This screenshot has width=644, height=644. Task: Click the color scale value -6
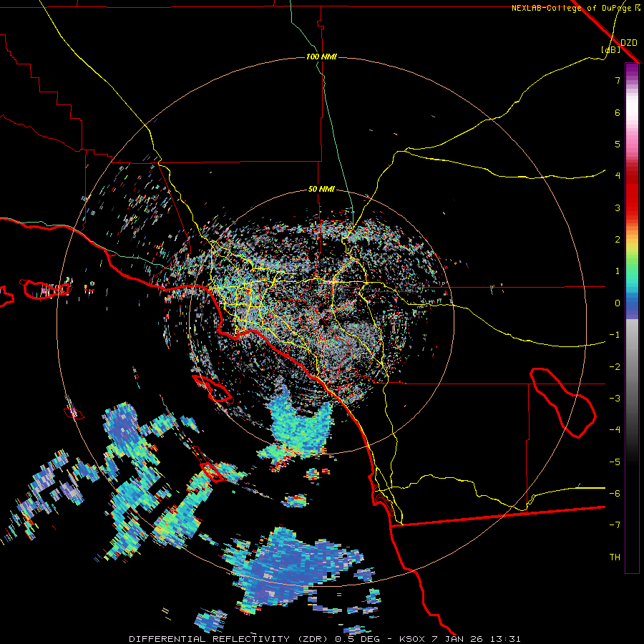tap(615, 494)
